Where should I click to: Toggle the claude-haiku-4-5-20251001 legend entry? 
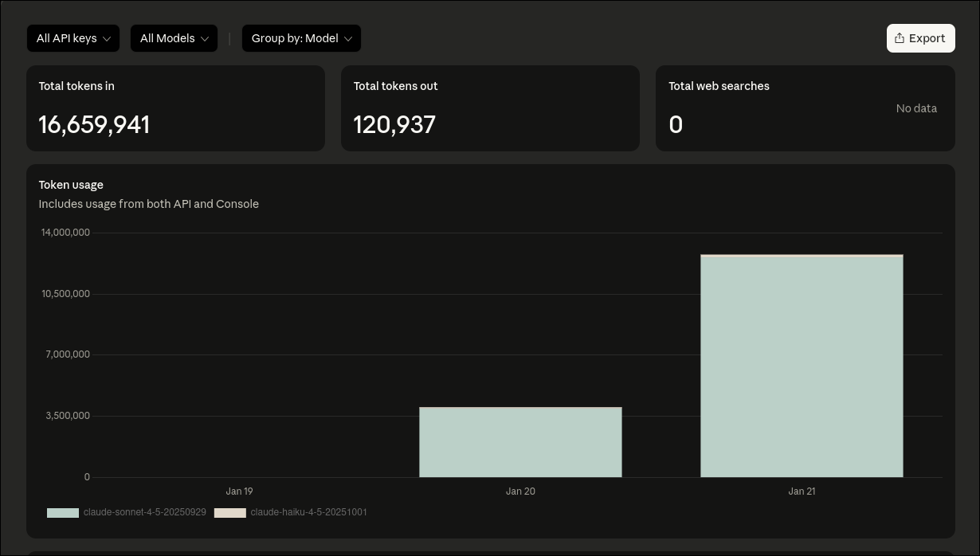[x=308, y=513]
